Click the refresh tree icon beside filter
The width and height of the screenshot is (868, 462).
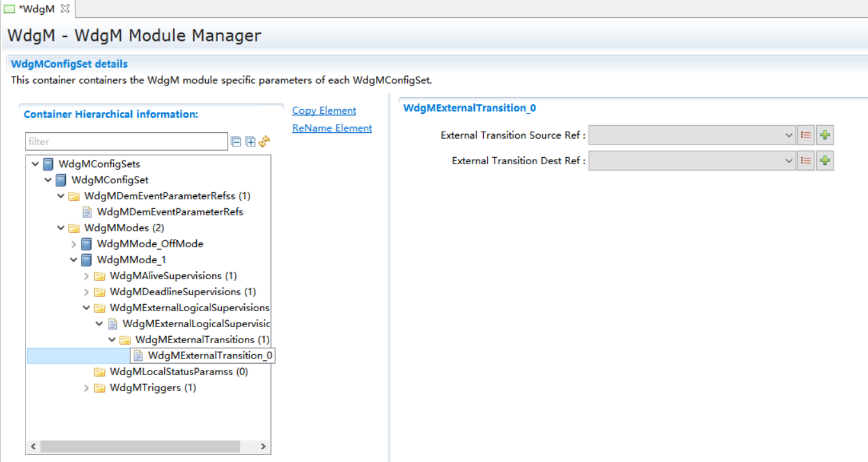pyautogui.click(x=264, y=141)
